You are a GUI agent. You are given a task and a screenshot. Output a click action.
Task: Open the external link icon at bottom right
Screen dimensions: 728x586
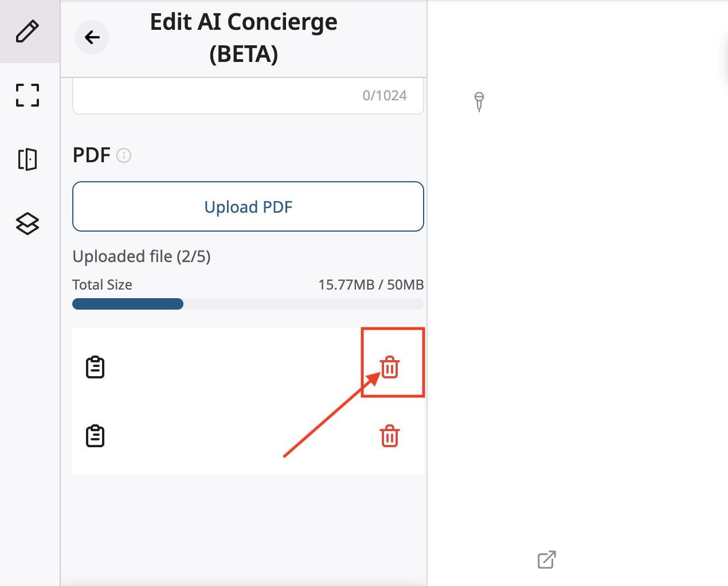click(547, 560)
